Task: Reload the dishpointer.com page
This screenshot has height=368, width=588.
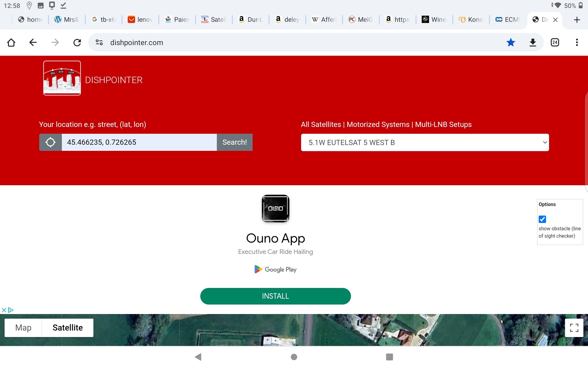Action: (77, 42)
